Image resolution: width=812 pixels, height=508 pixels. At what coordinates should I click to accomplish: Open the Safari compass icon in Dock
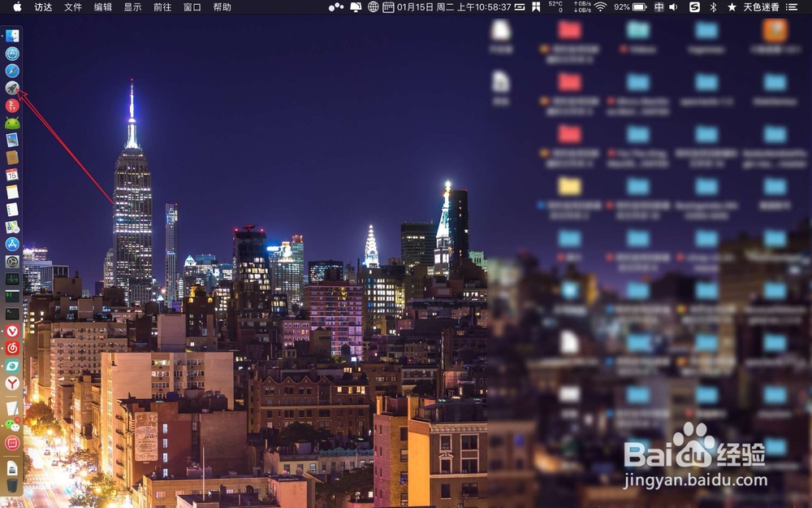point(12,71)
